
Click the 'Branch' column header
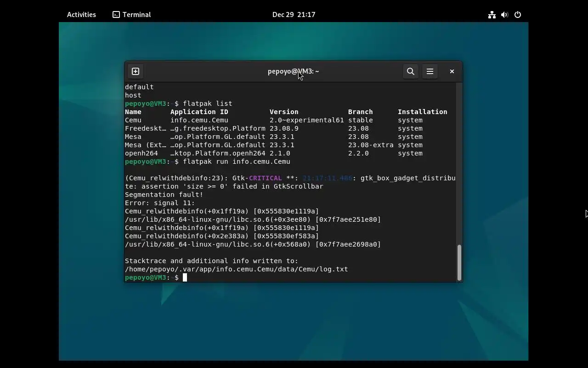pos(361,112)
